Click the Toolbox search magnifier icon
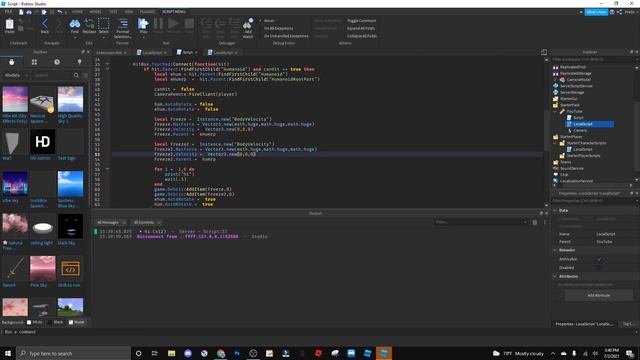Image resolution: width=640 pixels, height=360 pixels. point(76,76)
